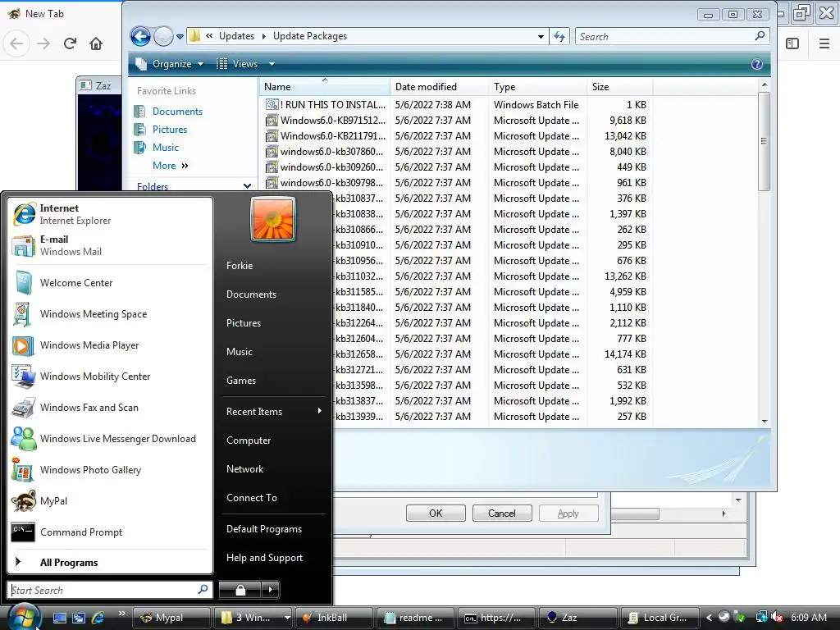This screenshot has width=840, height=630.
Task: Open Command Prompt from Start menu
Action: coord(110,532)
